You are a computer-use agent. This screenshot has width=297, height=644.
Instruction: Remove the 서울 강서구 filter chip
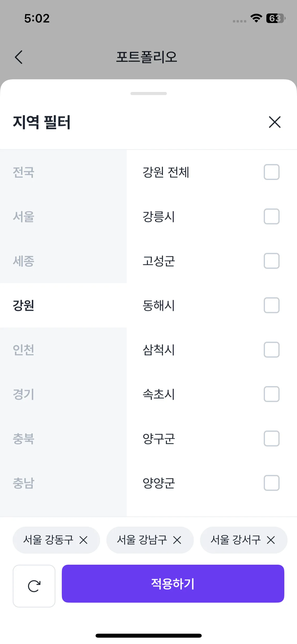(271, 540)
